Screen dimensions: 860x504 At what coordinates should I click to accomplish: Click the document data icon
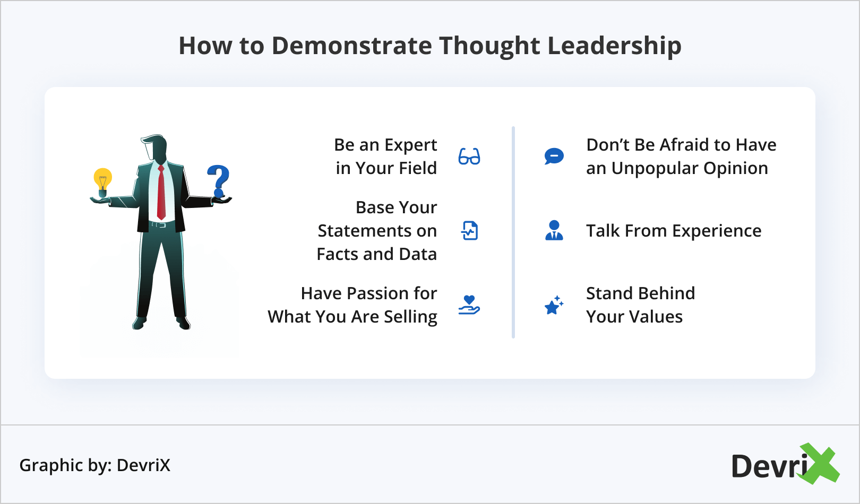[469, 231]
